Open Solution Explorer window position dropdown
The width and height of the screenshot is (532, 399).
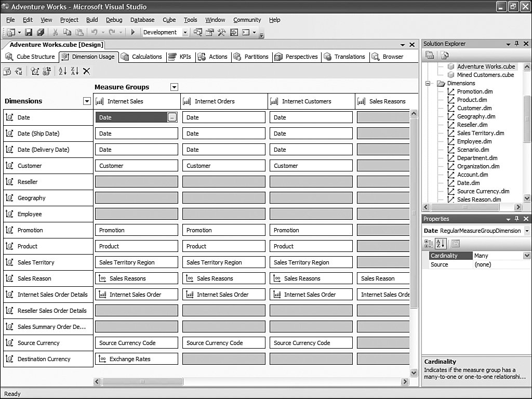[508, 44]
